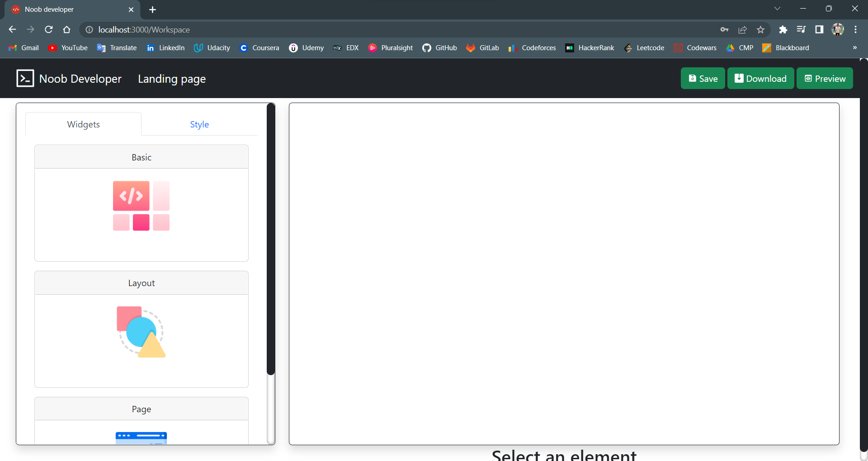Open the Blackboard bookmark
Screen dimensions: 868x461
point(786,48)
